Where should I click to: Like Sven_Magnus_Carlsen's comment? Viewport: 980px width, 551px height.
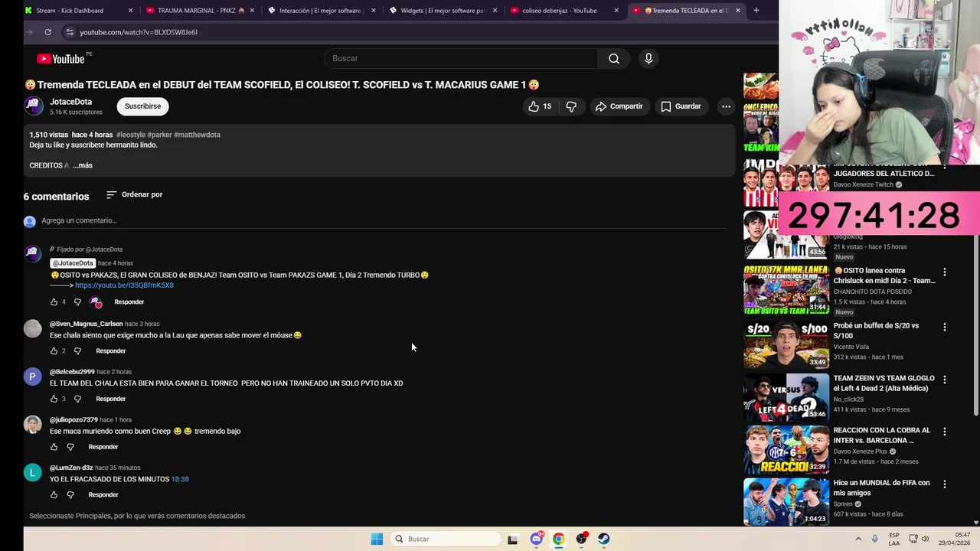tap(54, 350)
